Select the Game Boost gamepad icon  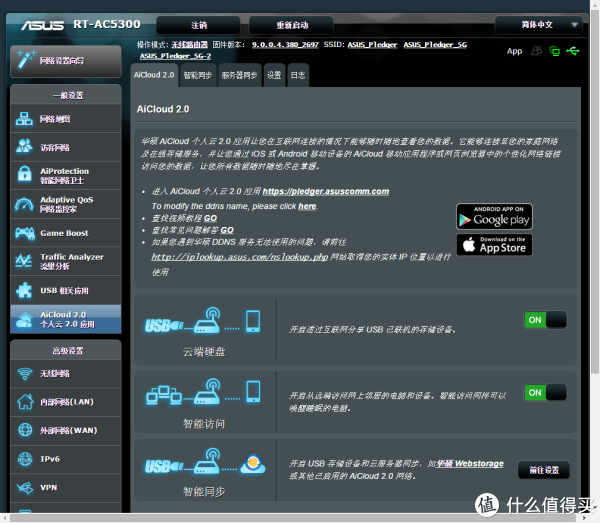point(24,233)
